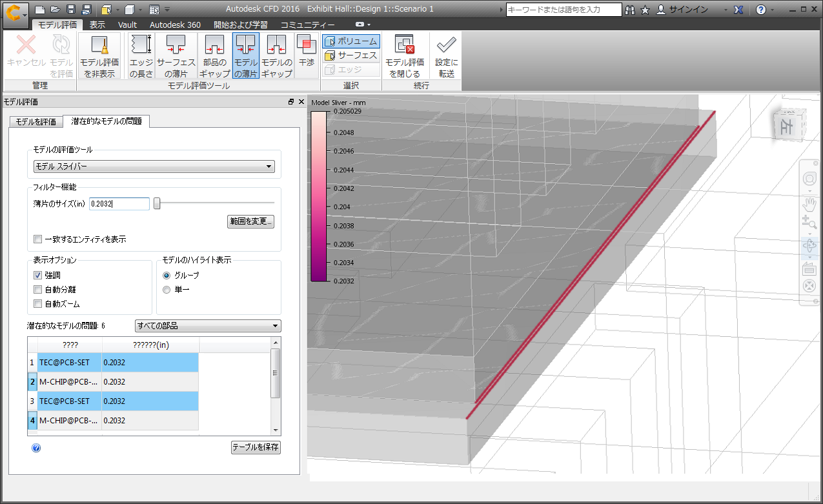Click the Save As (double disk) icon
Image resolution: width=823 pixels, height=504 pixels.
coord(86,10)
